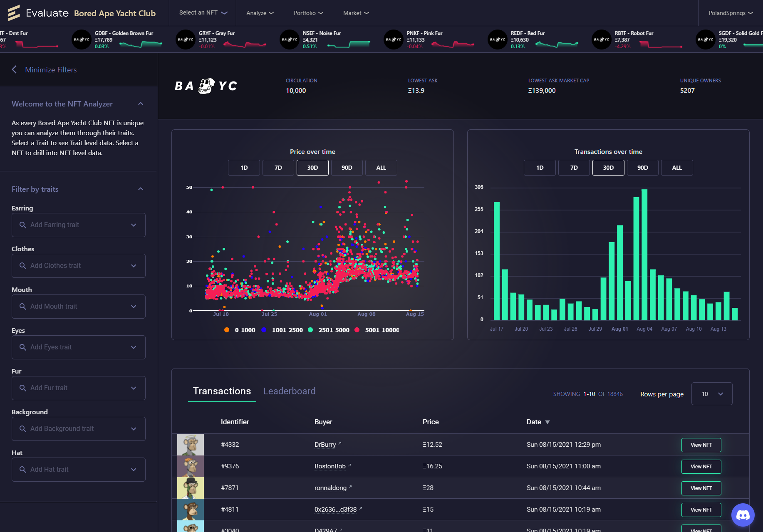
Task: Click the search icon in Eyes field
Action: (23, 347)
